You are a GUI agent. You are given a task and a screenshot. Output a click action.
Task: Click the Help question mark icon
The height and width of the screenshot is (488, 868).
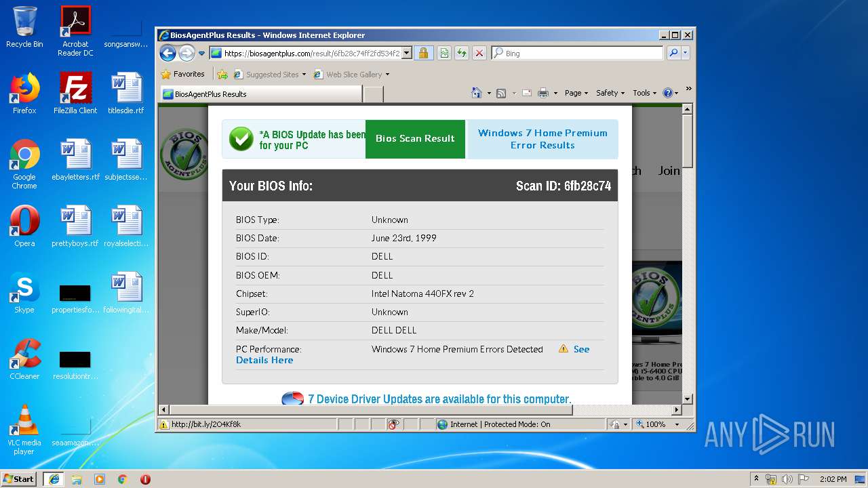667,93
